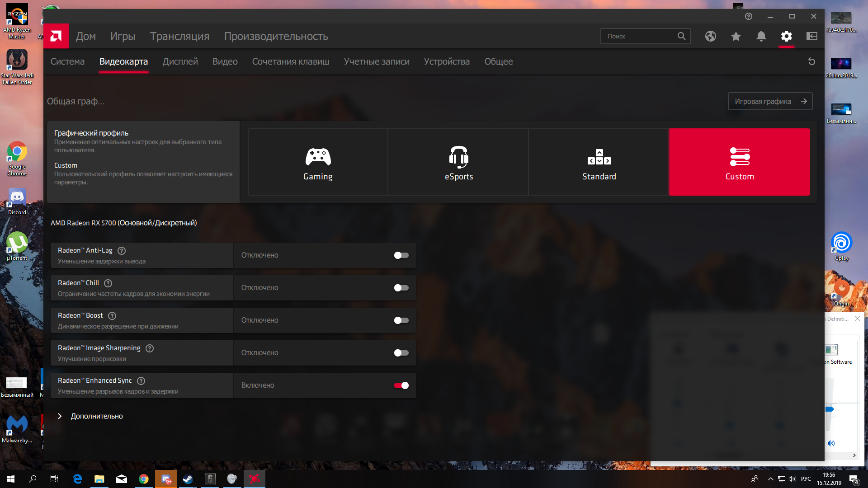Select the Gaming graphics profile
Screen dimensions: 868x488
pyautogui.click(x=318, y=162)
